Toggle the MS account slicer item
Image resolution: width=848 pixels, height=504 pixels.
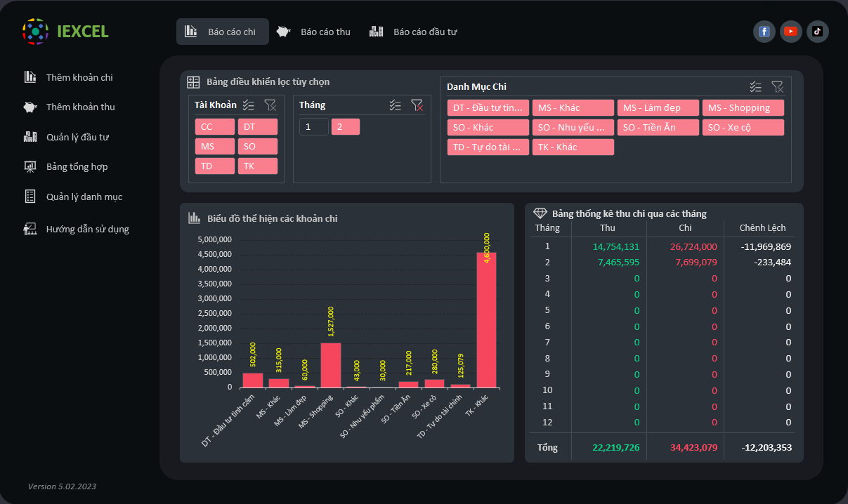pos(215,147)
